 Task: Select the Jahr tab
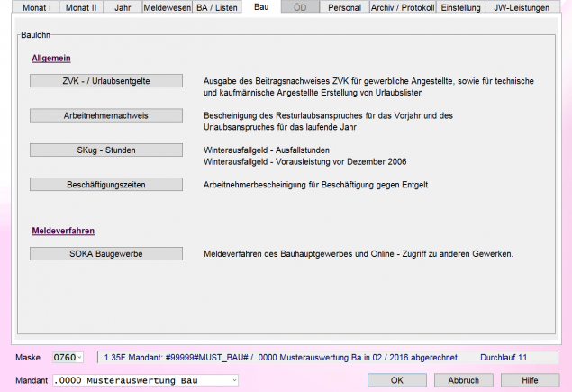[x=123, y=7]
